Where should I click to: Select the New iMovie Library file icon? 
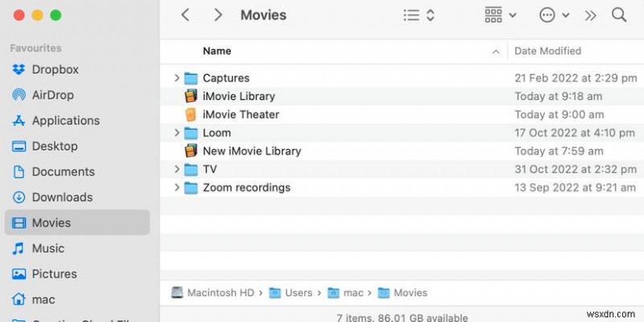[x=191, y=151]
